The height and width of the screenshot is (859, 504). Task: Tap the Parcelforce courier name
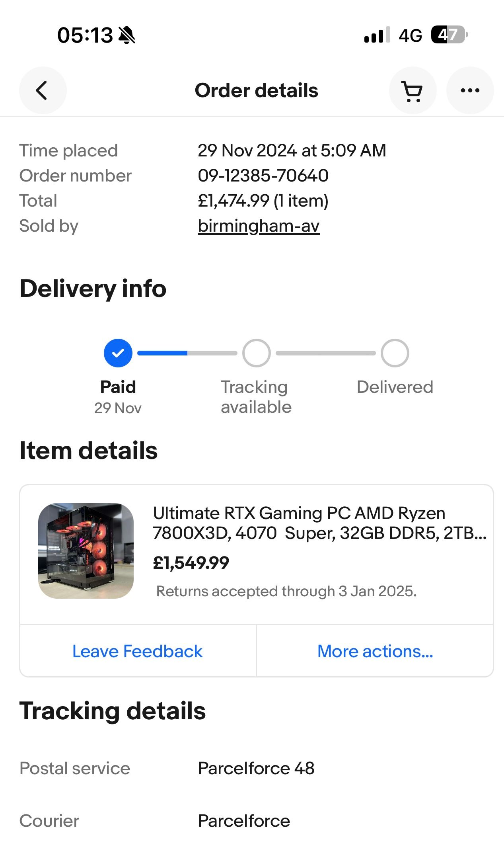pos(244,821)
